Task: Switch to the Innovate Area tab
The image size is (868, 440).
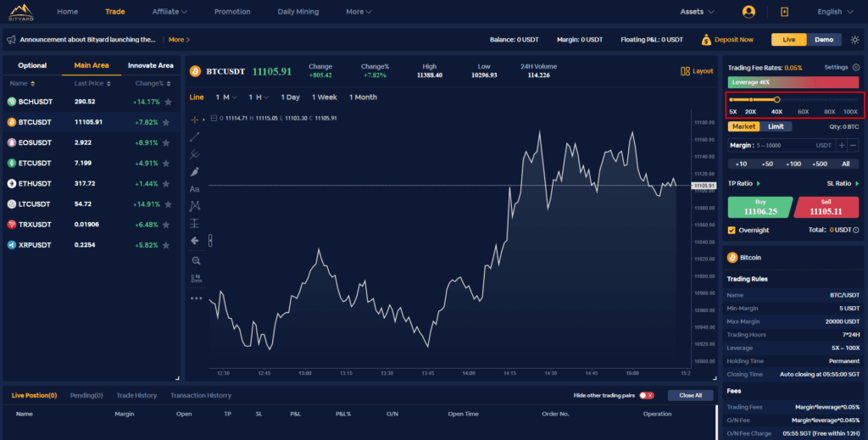Action: [x=150, y=65]
